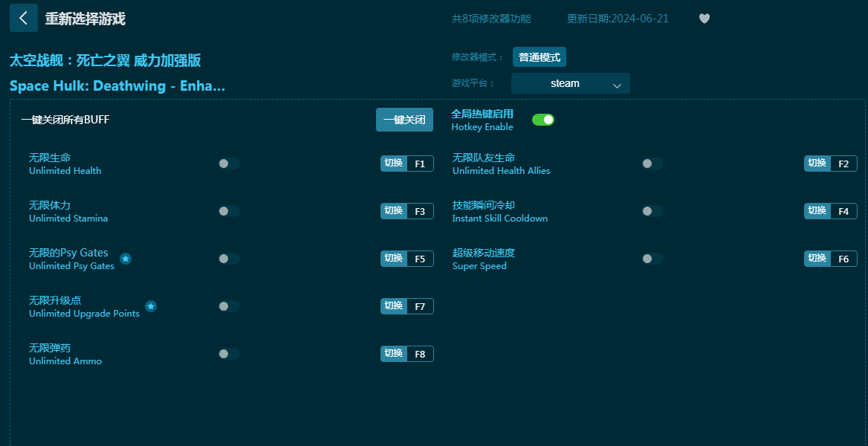Viewport: 868px width, 446px height.
Task: Click the 太空战舰：死亡之翼 威力加强版 title
Action: [x=106, y=60]
